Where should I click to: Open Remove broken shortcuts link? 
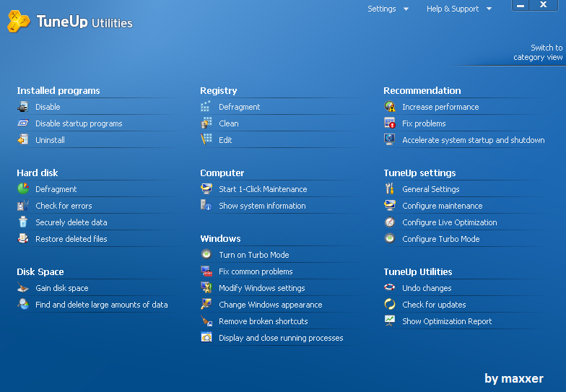[263, 321]
